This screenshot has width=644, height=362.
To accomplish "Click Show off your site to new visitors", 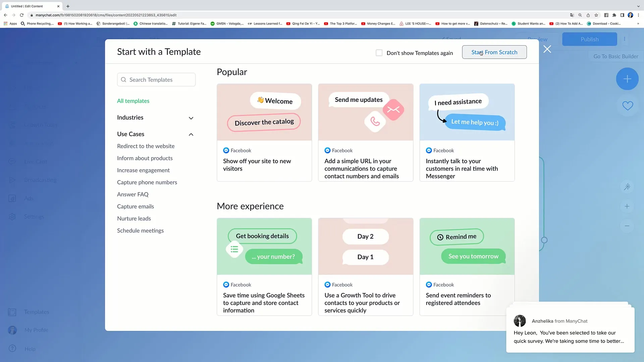I will [x=257, y=165].
